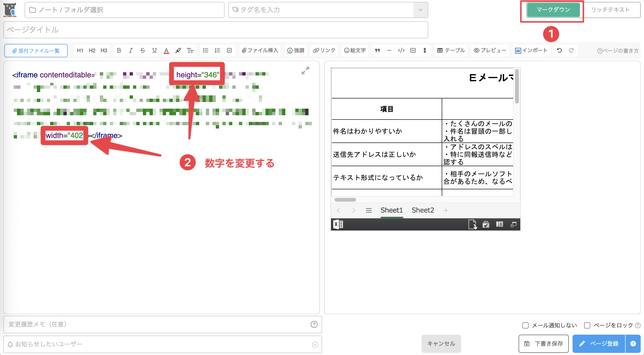Apply strikethrough formatting
644x355 pixels.
click(142, 50)
